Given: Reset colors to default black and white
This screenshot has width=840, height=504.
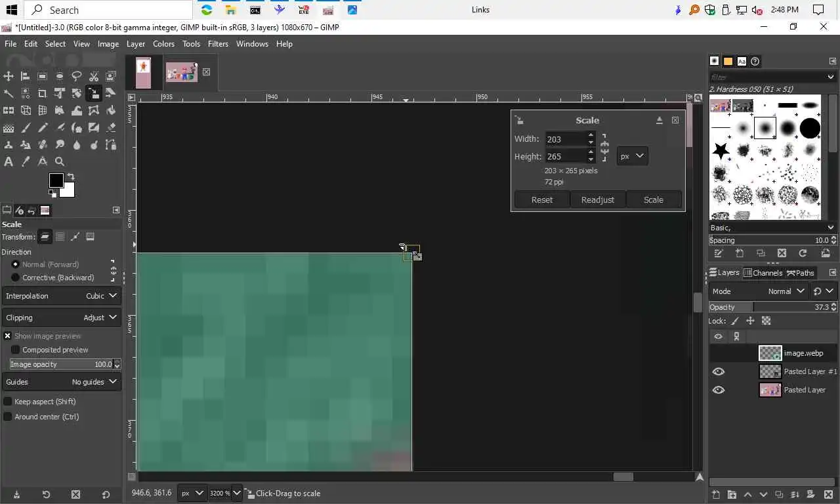Looking at the screenshot, I should coord(52,194).
